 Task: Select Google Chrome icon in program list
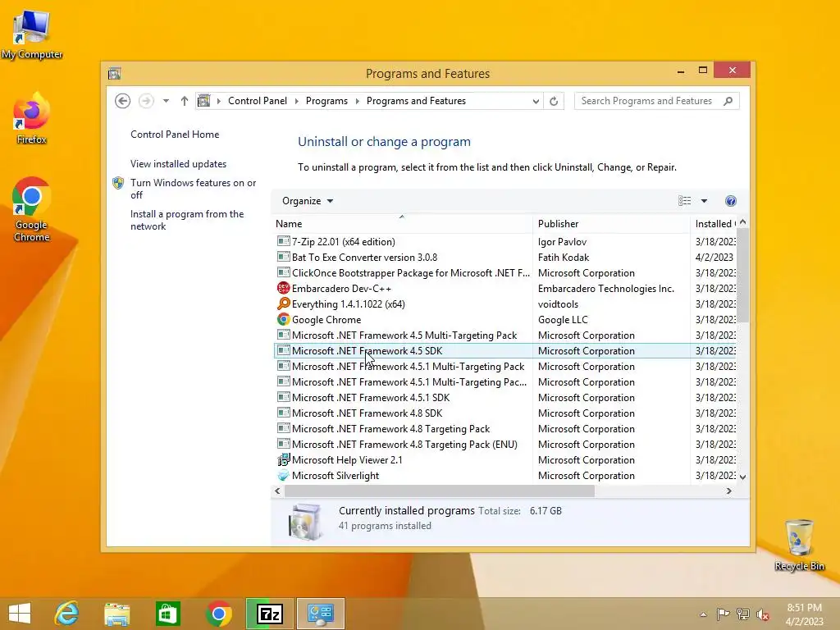283,319
